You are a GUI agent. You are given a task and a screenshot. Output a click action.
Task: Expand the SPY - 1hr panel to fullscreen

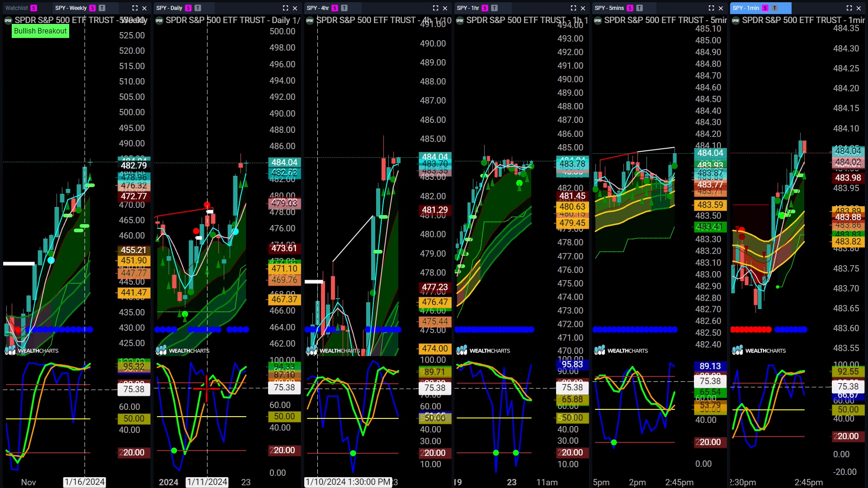[x=573, y=8]
